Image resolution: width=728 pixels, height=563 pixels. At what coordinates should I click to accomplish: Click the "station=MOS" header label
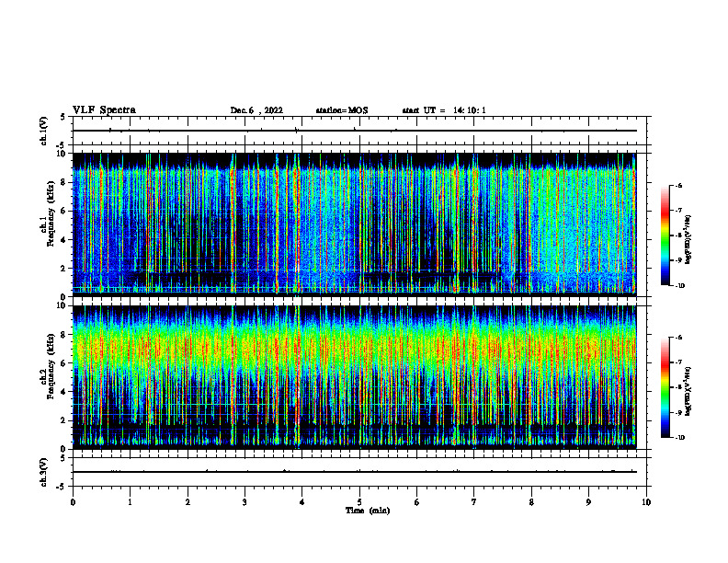tap(342, 110)
